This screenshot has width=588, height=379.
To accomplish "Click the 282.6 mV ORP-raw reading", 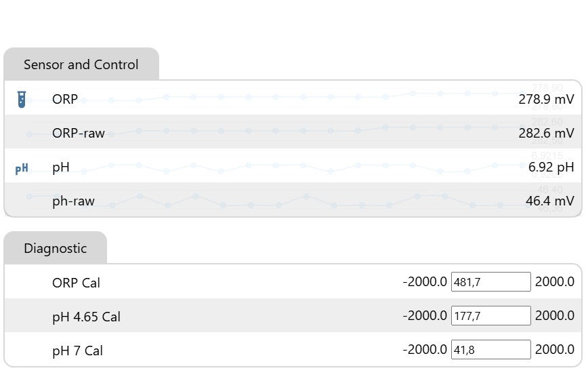I will 546,133.
